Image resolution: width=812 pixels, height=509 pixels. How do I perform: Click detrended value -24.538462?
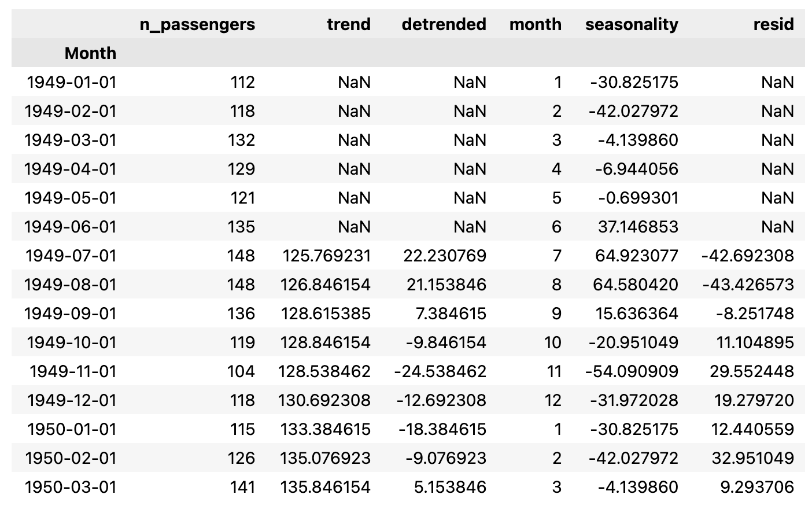[440, 371]
